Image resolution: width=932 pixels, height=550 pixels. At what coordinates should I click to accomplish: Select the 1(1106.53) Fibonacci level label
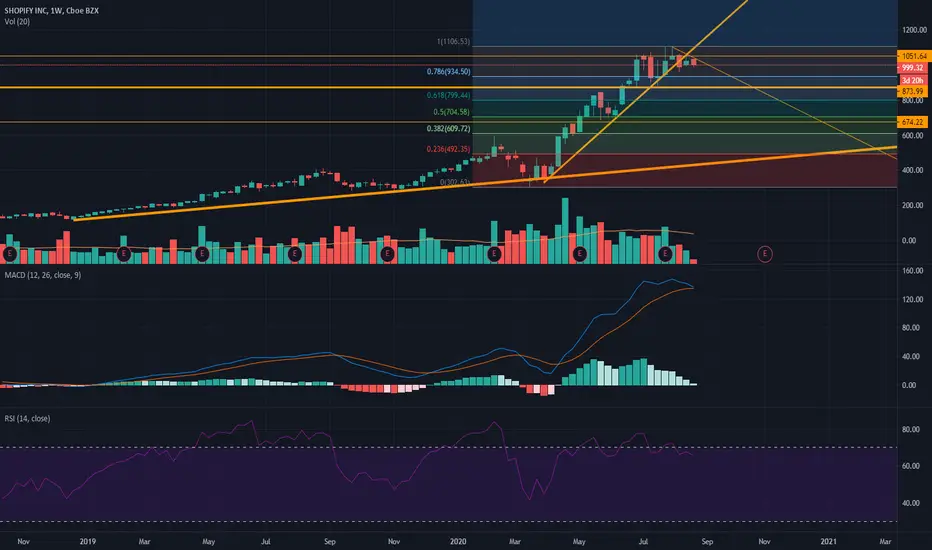(454, 42)
